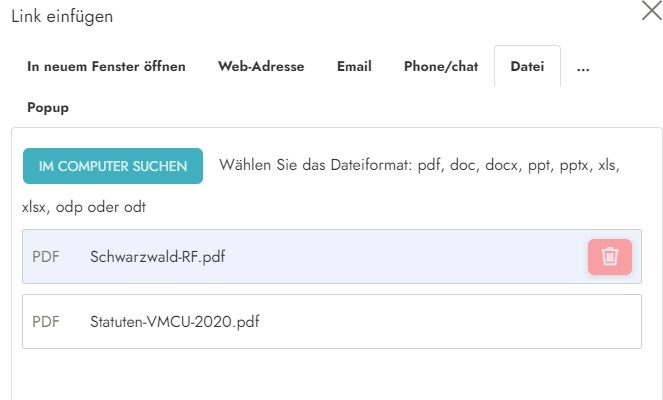Delete the Schwarzwald-RF.pdf file with trash icon
Image resolution: width=663 pixels, height=400 pixels.
coord(610,256)
